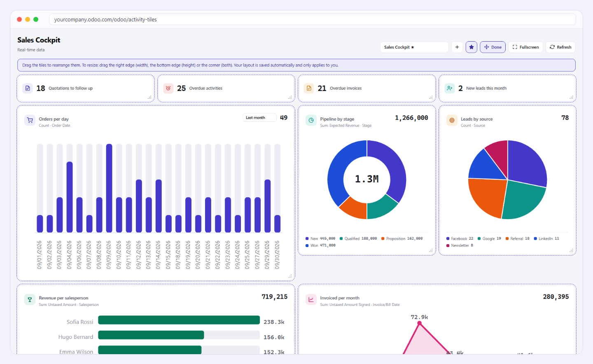Image resolution: width=593 pixels, height=364 pixels.
Task: Click the resize handle on Overdue activities tile
Action: coord(290,98)
